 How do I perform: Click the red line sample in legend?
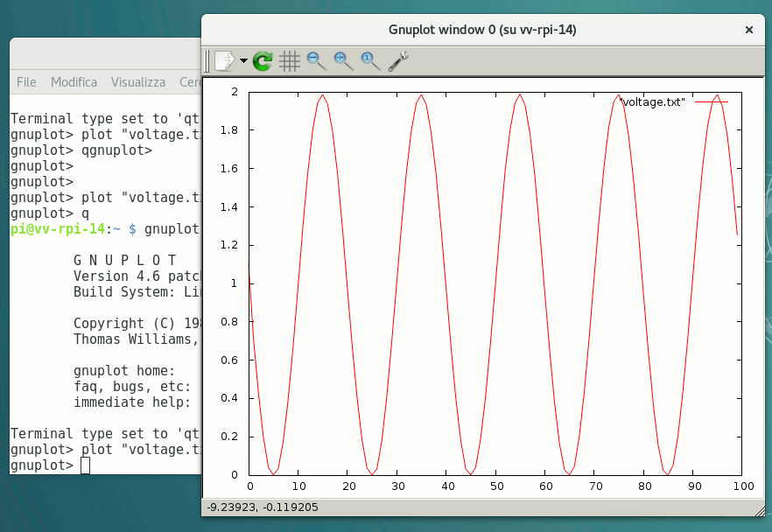pos(712,102)
